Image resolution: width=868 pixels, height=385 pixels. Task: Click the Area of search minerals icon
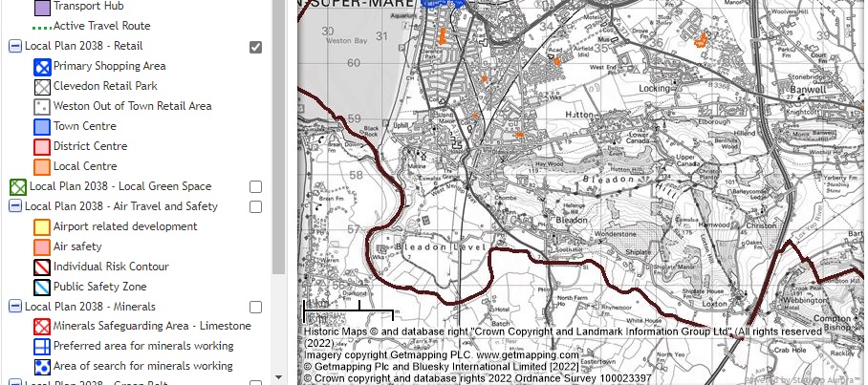tap(42, 367)
